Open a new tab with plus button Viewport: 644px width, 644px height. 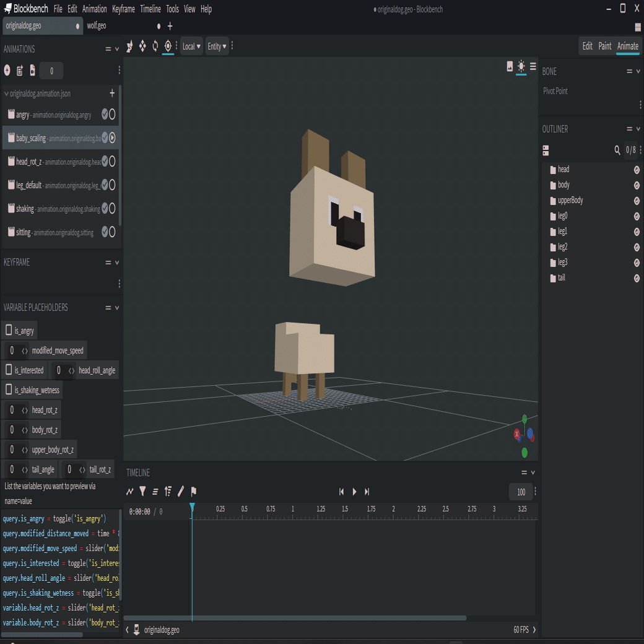[x=170, y=26]
